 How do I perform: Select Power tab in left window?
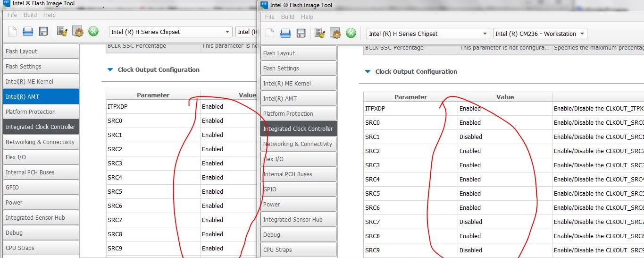point(41,203)
